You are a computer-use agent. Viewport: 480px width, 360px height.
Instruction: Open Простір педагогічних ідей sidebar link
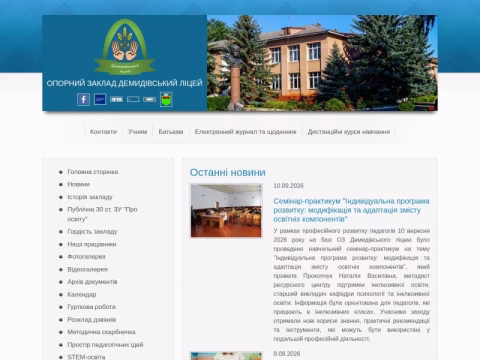point(105,345)
